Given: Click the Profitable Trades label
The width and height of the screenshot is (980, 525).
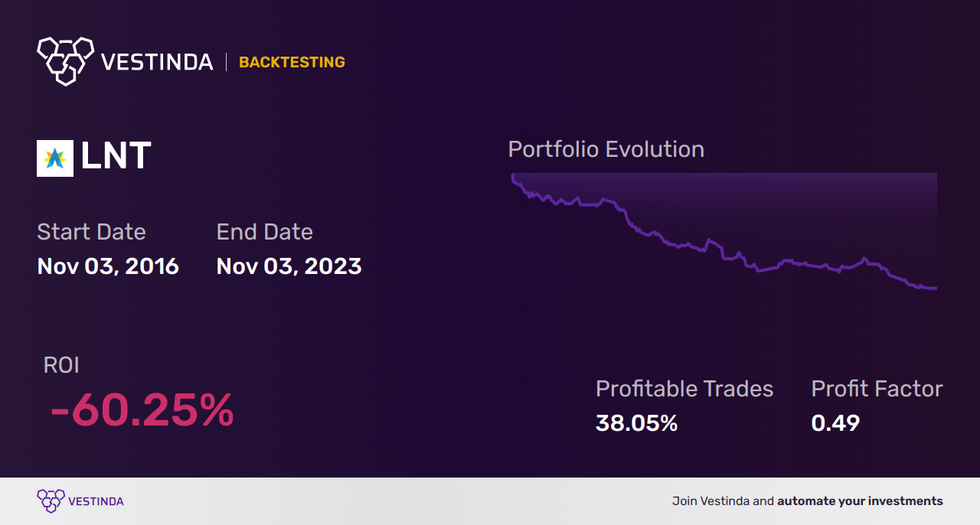Looking at the screenshot, I should click(684, 389).
